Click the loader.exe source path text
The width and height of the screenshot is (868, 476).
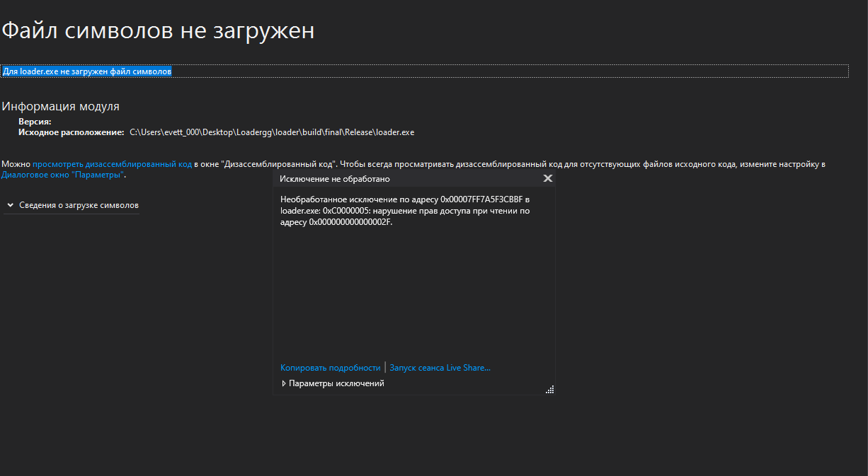[272, 132]
